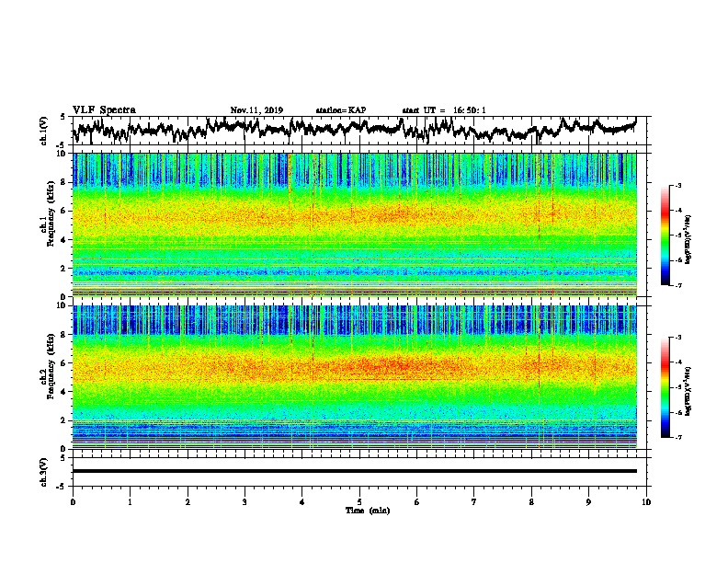Click the flat ch.3 black trace line
This screenshot has width=728, height=563.
pyautogui.click(x=354, y=471)
